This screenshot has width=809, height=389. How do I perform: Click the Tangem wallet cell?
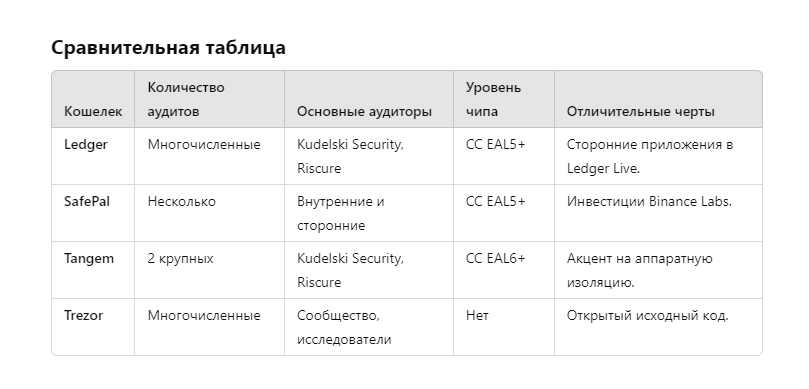pos(93,270)
